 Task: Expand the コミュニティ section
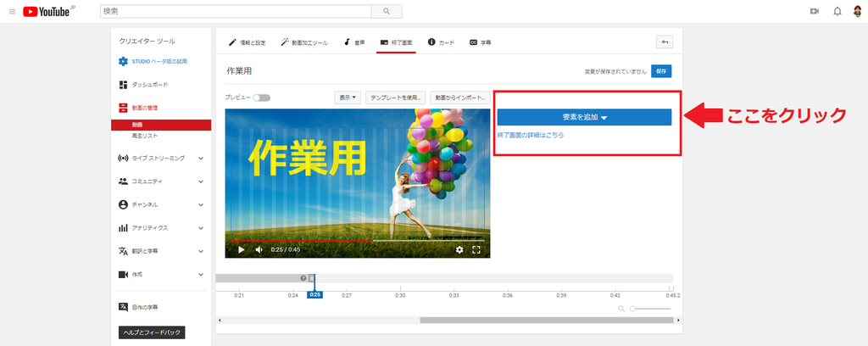click(201, 181)
